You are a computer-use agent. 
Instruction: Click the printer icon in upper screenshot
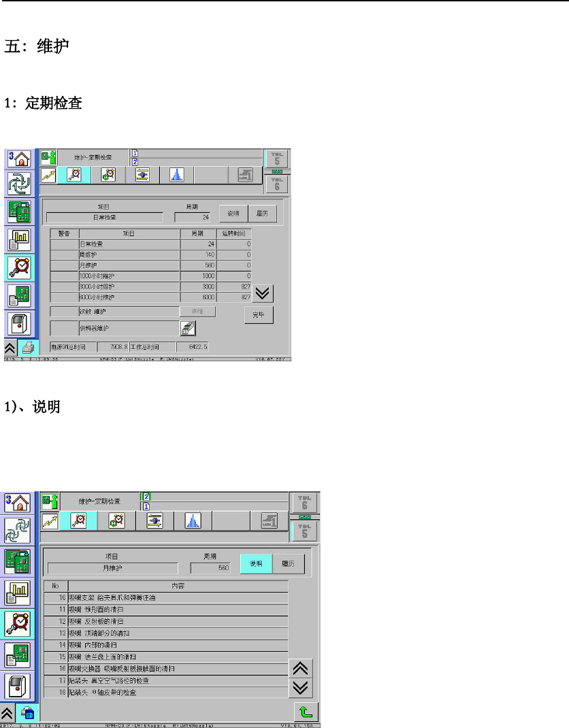28,348
